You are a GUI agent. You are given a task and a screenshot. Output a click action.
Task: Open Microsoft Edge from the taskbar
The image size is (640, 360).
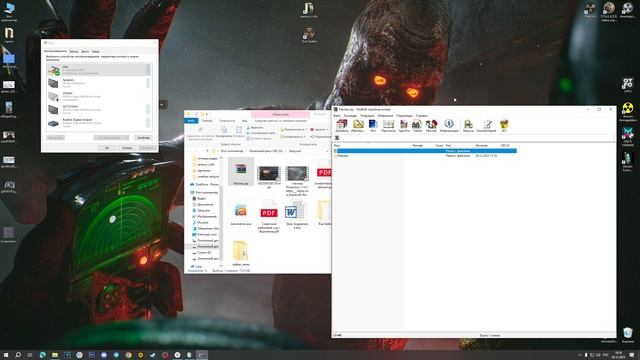click(x=42, y=355)
